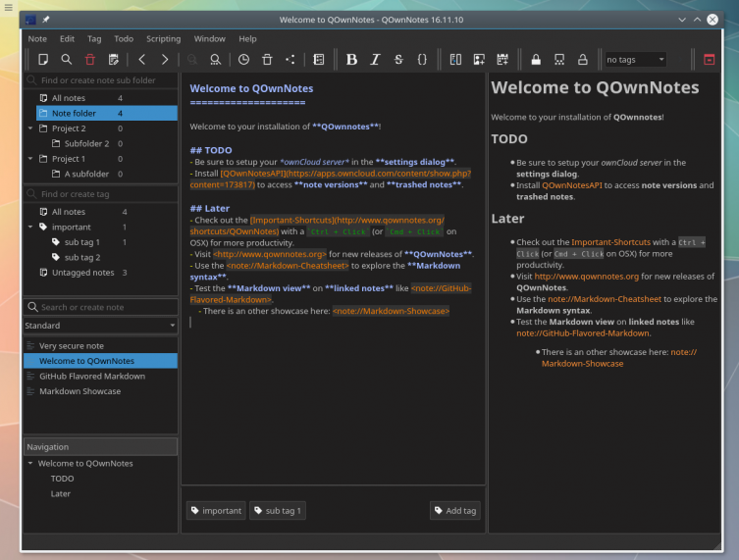
Task: Click the find in note icon
Action: tap(215, 60)
